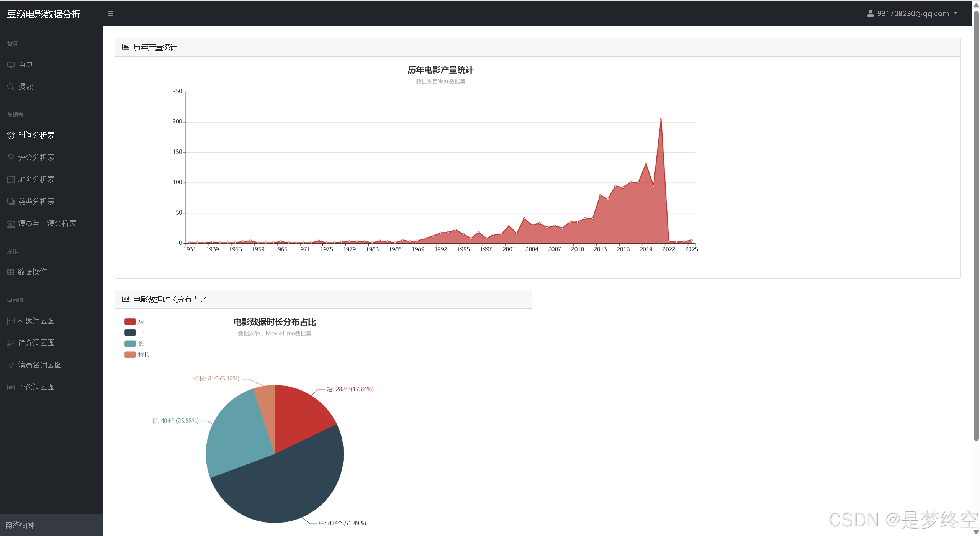Click the dropdown caret next to email

point(955,13)
